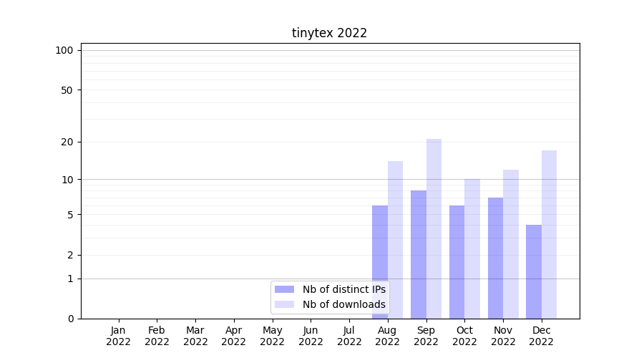Click the chart title 'tinytex 2022'
Viewport: 644px width, 358px height.
(x=329, y=33)
